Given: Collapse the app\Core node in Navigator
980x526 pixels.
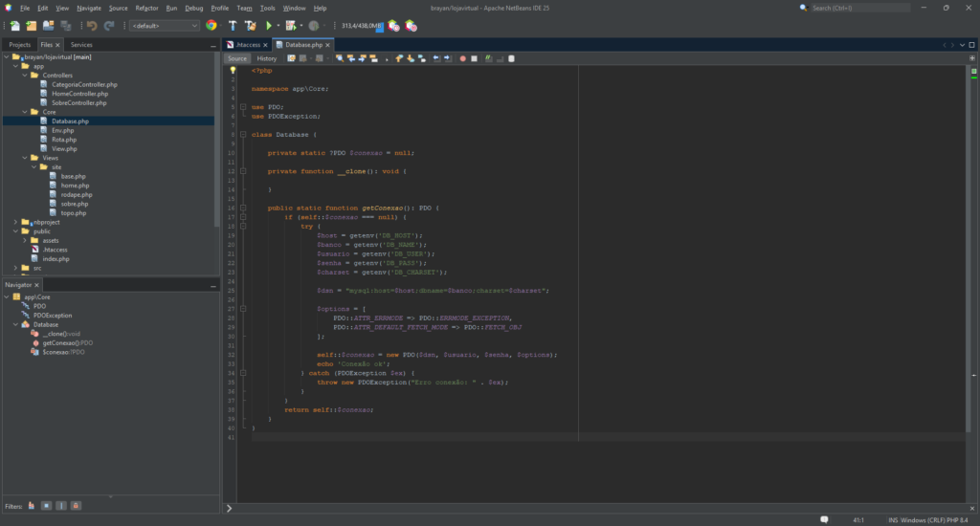Looking at the screenshot, I should tap(7, 297).
